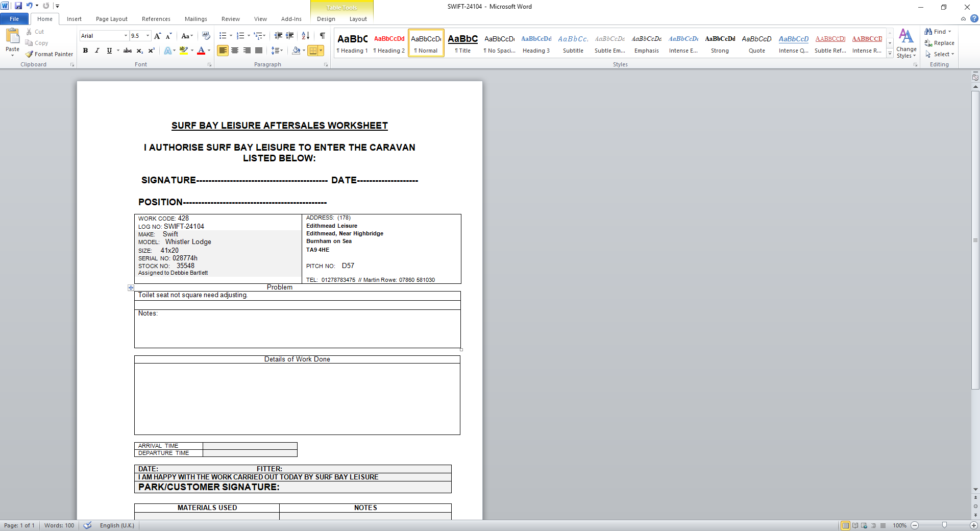Click the zoom slider handle

pyautogui.click(x=944, y=525)
